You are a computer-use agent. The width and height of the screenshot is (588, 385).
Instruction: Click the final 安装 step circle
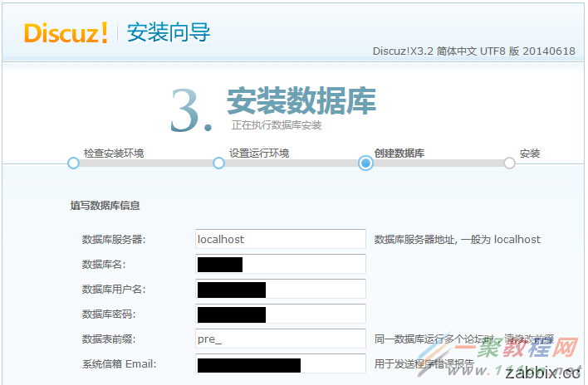509,163
